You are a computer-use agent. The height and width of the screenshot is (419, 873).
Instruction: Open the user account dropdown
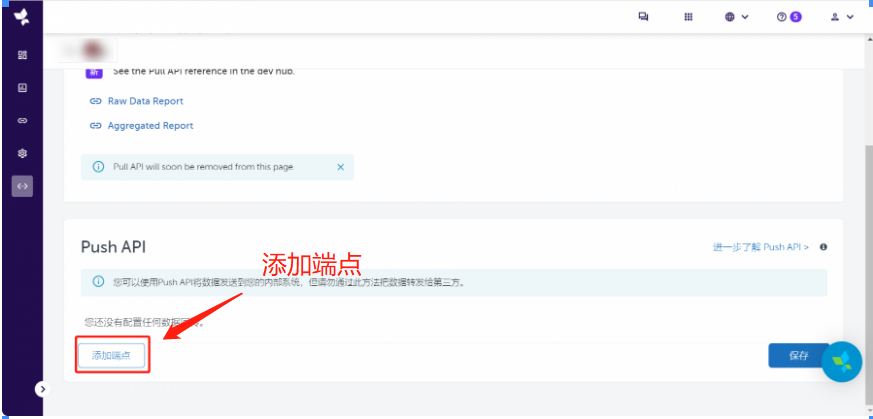coord(842,17)
